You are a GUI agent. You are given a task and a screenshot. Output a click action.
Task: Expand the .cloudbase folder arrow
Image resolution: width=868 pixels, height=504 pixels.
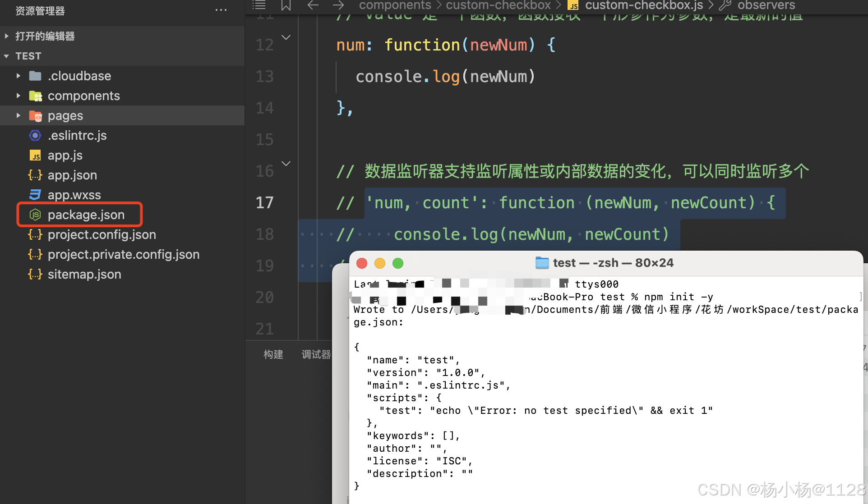[x=18, y=76]
